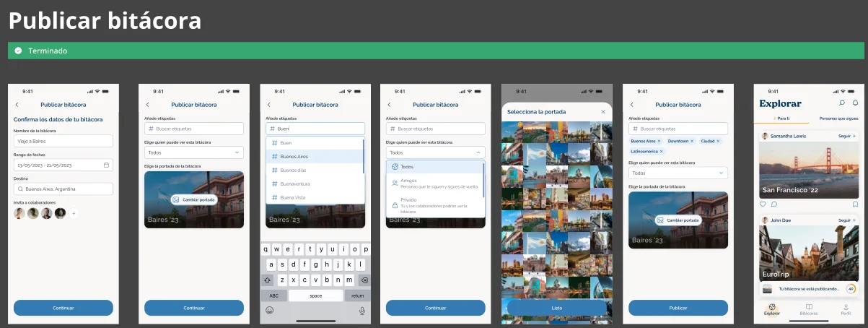868x328 pixels.
Task: Click the Rango de fechas field
Action: [63, 165]
